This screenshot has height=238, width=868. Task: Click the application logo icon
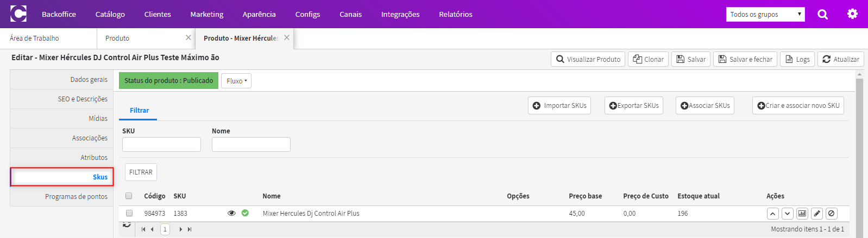point(18,14)
